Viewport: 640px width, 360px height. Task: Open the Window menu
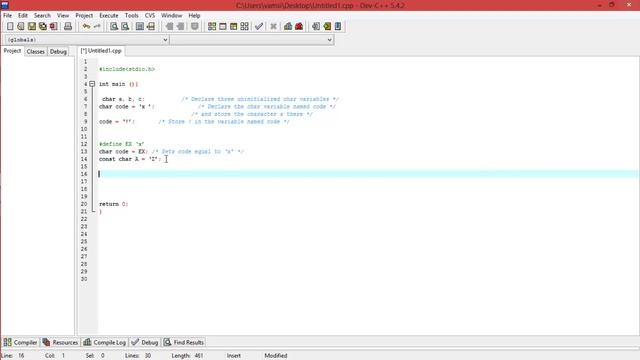click(171, 16)
